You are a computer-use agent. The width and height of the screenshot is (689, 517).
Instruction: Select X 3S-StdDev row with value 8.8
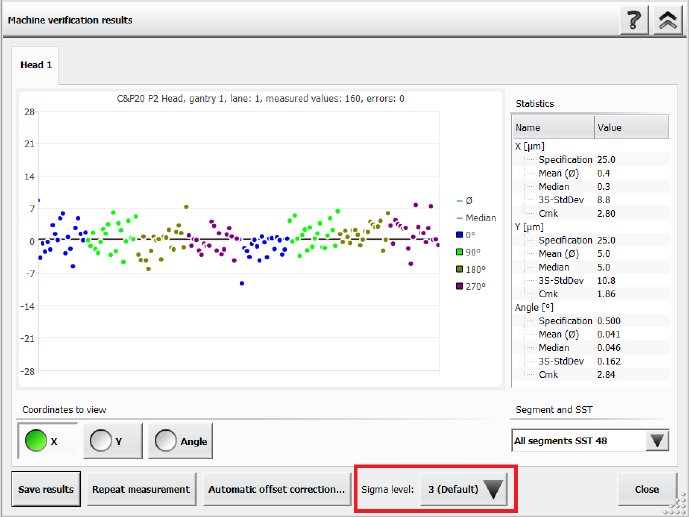[591, 200]
